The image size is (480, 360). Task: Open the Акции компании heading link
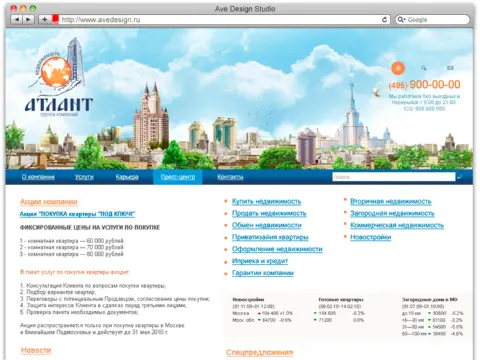pyautogui.click(x=49, y=202)
